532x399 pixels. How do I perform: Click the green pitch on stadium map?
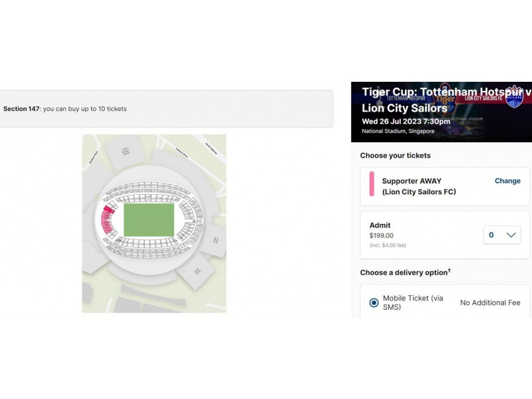[x=149, y=220]
